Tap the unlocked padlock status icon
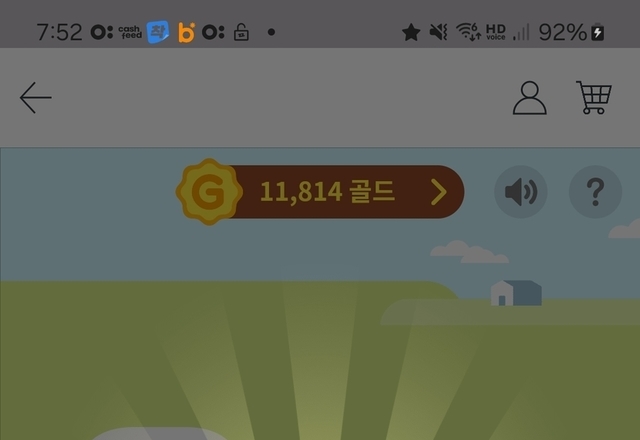The height and width of the screenshot is (440, 640). [x=241, y=32]
